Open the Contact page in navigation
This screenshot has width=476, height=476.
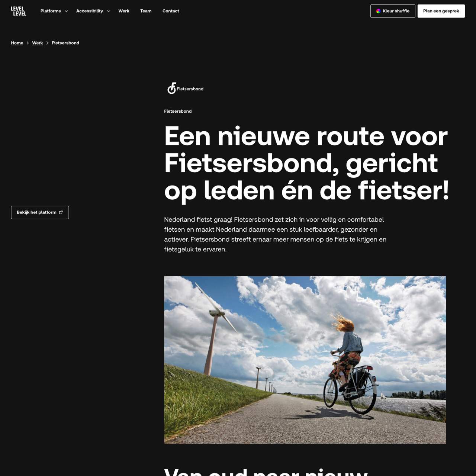click(x=171, y=11)
